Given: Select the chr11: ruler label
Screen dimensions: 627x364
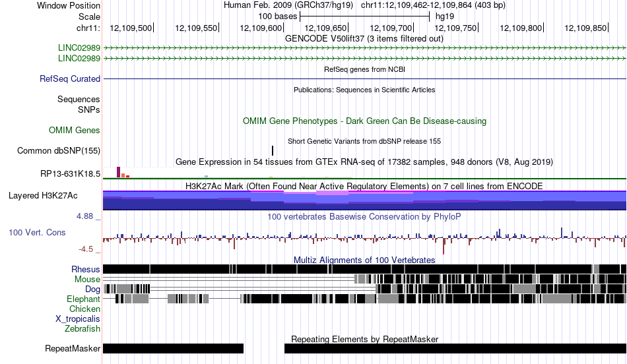Looking at the screenshot, I should 88,28.
